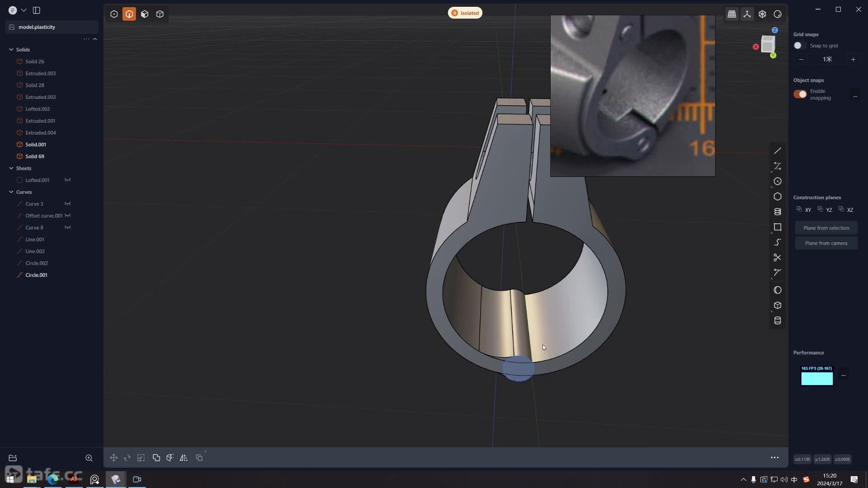This screenshot has height=488, width=868.
Task: Click Plane from selection button
Action: tap(826, 228)
